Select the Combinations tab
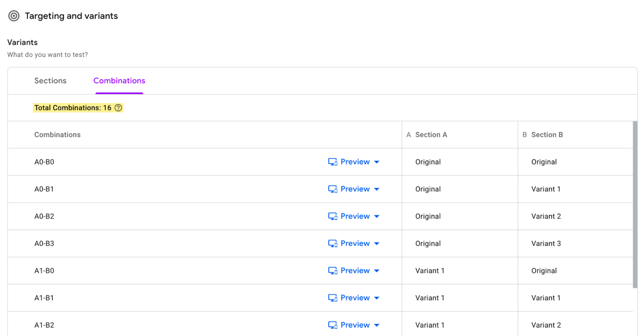Screen dimensions: 644x336 [119, 81]
